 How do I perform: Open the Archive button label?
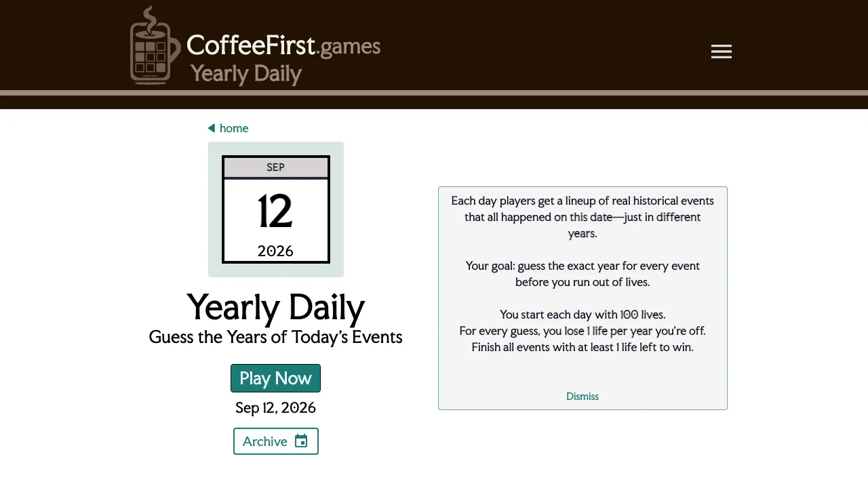(x=265, y=441)
